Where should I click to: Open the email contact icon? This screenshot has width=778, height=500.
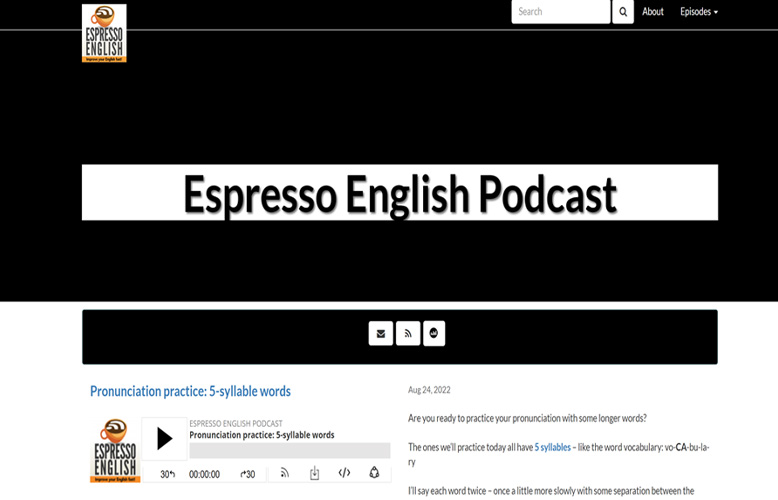pos(380,333)
